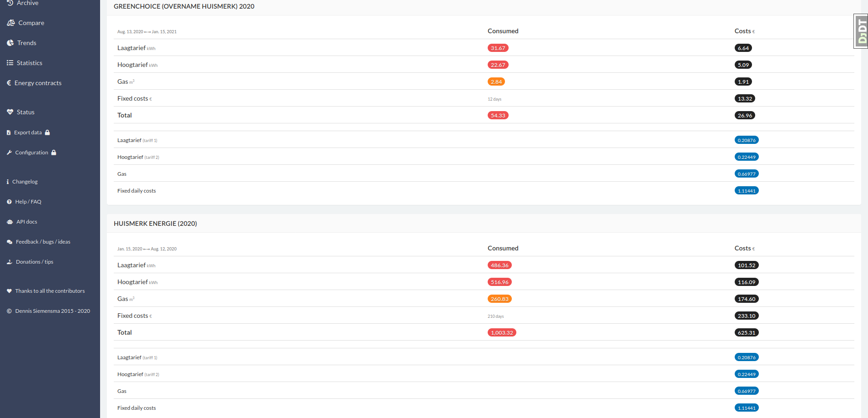This screenshot has width=868, height=418.
Task: Click the date range Aug. 13, 2020 to Jan. 15, 2021
Action: pyautogui.click(x=147, y=32)
